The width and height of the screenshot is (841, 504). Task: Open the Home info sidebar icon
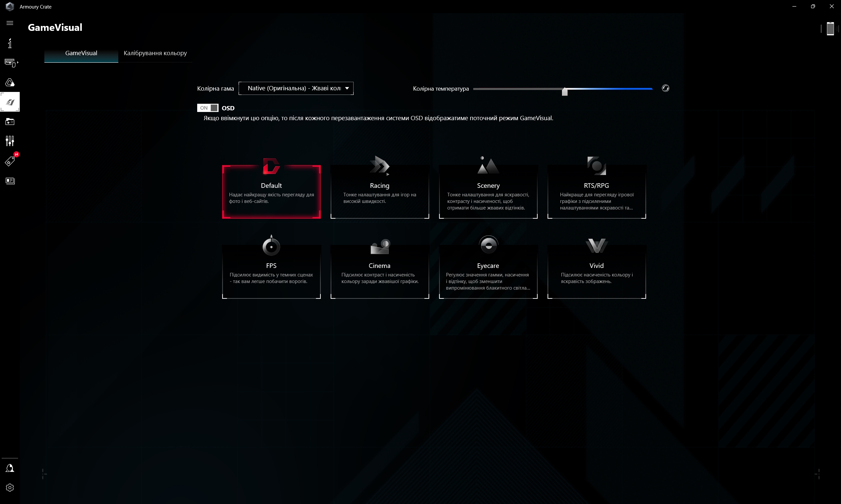10,43
